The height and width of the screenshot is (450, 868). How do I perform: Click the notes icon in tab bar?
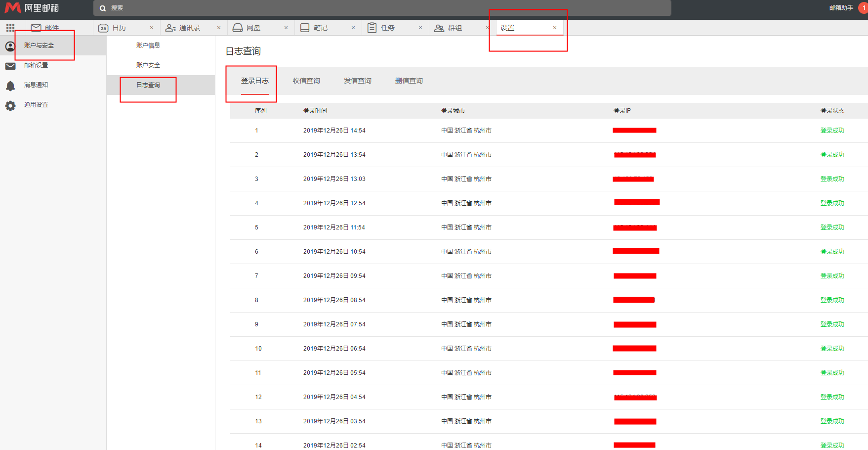(305, 28)
